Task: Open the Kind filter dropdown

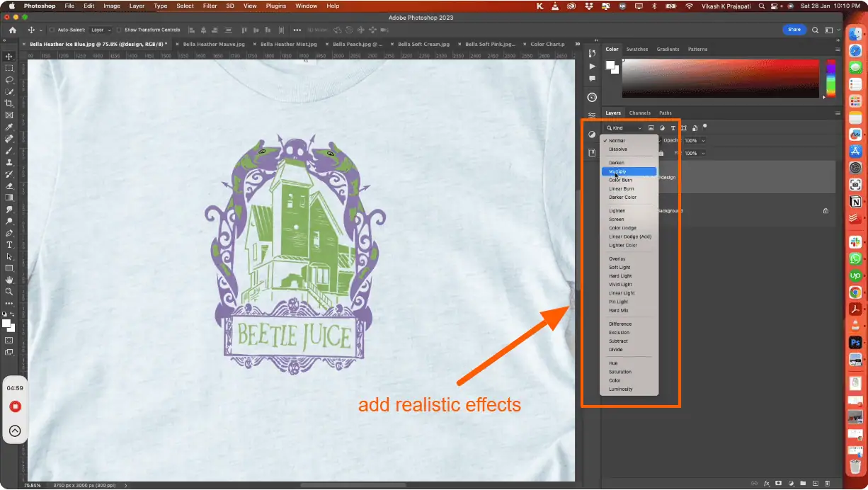Action: (x=624, y=128)
